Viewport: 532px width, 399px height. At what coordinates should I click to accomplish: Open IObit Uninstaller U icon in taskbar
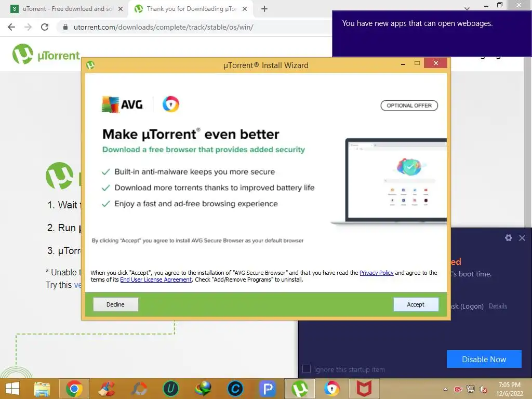pyautogui.click(x=171, y=389)
